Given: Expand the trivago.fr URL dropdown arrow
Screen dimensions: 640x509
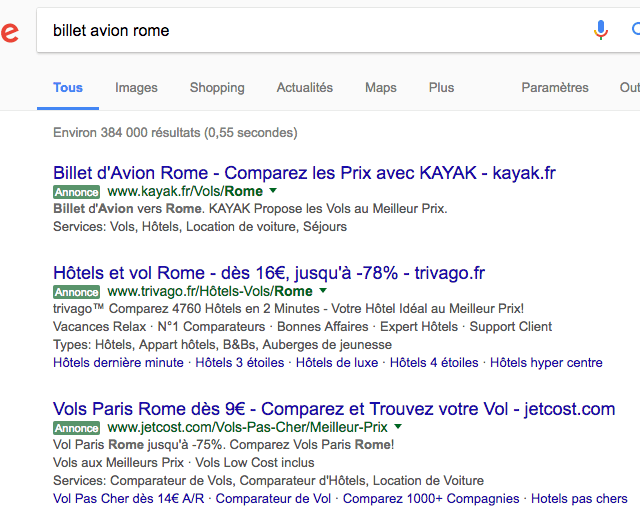Looking at the screenshot, I should (x=323, y=290).
